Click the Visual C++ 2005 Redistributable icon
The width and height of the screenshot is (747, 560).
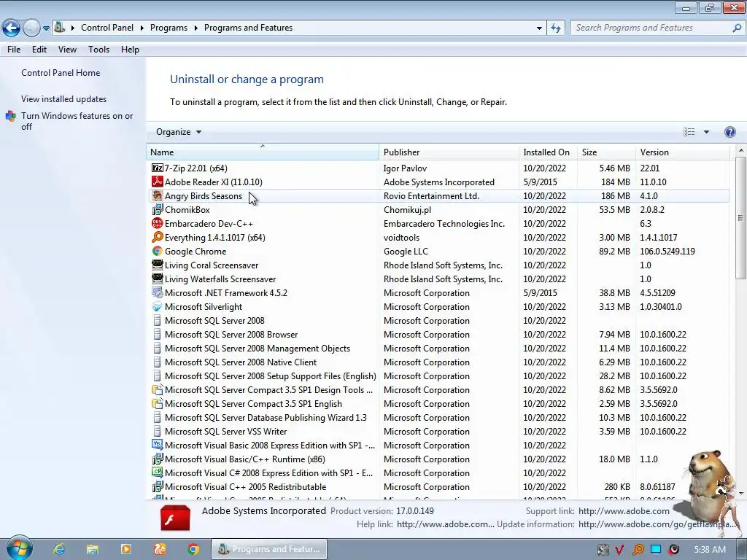point(158,486)
